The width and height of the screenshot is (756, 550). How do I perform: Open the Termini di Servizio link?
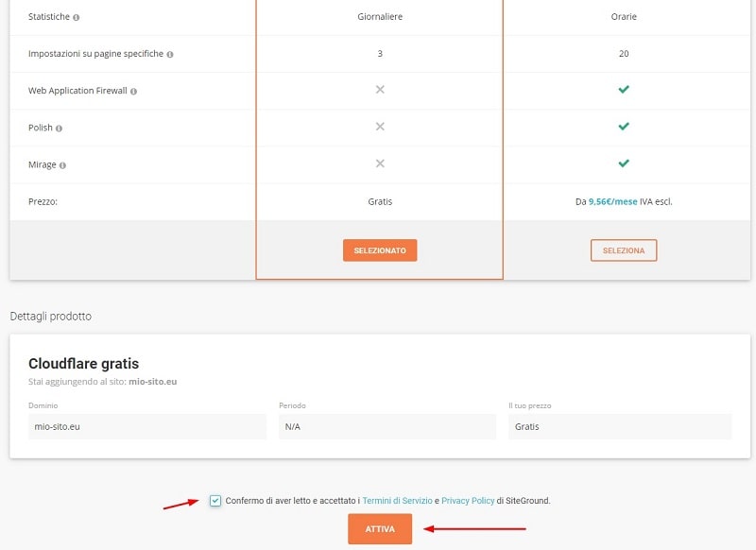click(397, 501)
